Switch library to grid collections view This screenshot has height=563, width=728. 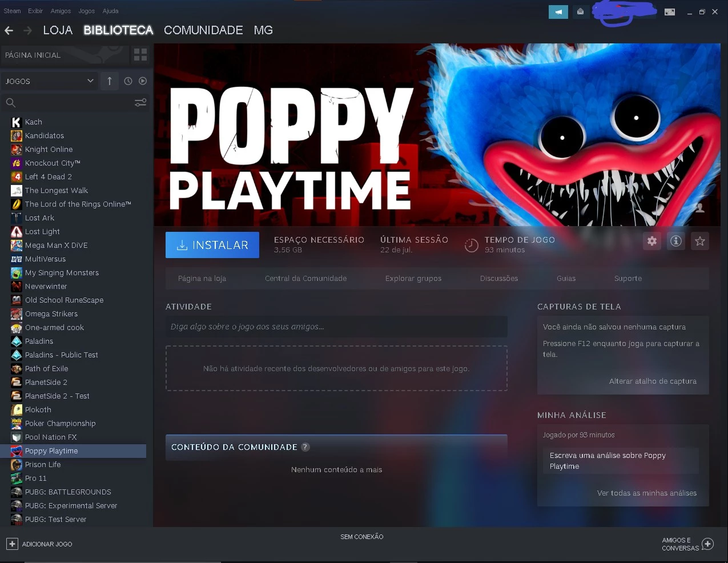click(140, 55)
